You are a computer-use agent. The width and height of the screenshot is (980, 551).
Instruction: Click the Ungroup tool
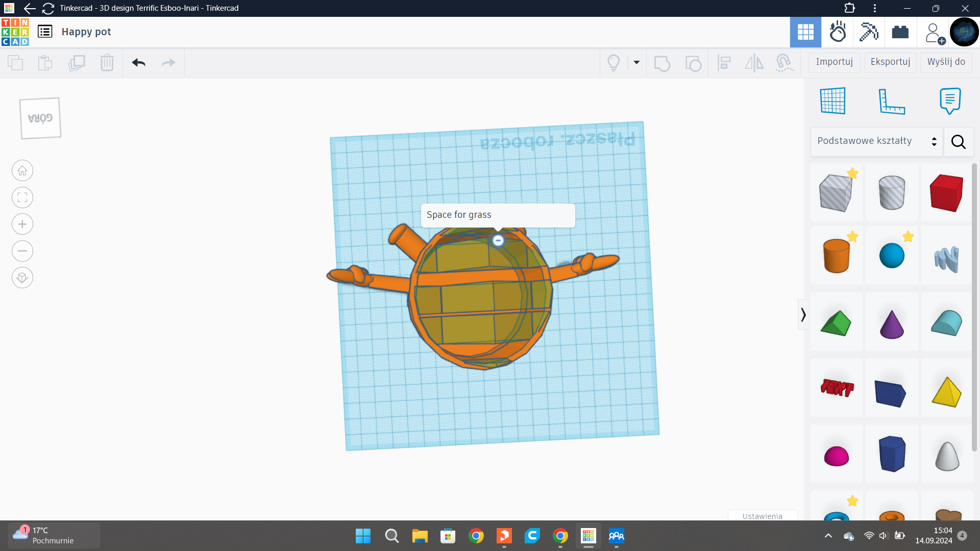693,63
